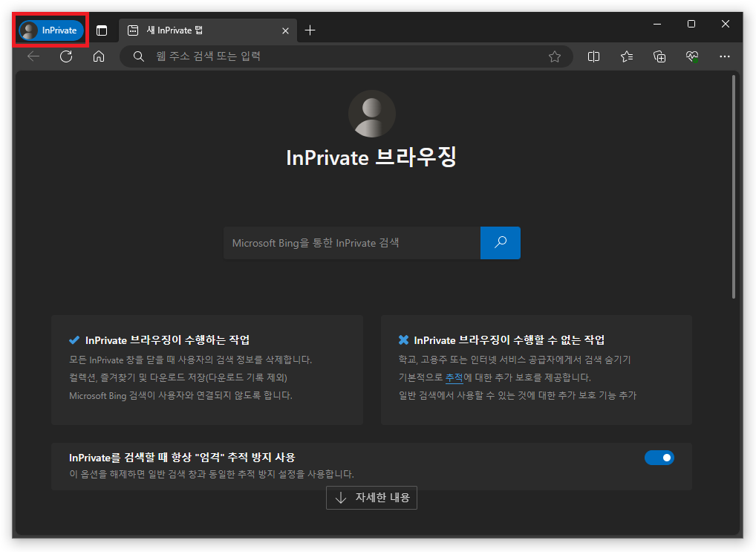Add page to favorites star icon
This screenshot has height=552, width=756.
(x=555, y=56)
